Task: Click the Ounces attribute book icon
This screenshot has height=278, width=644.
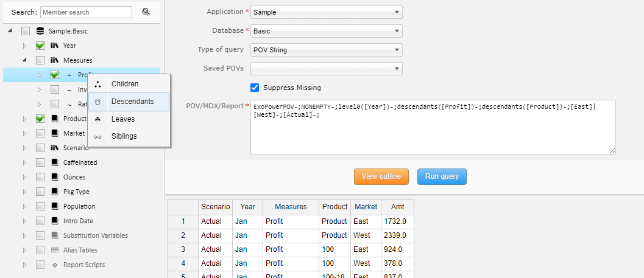Action: tap(55, 177)
